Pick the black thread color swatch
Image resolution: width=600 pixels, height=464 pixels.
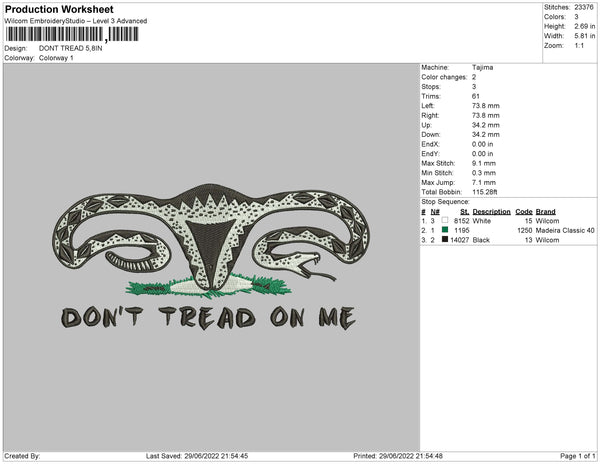[445, 240]
